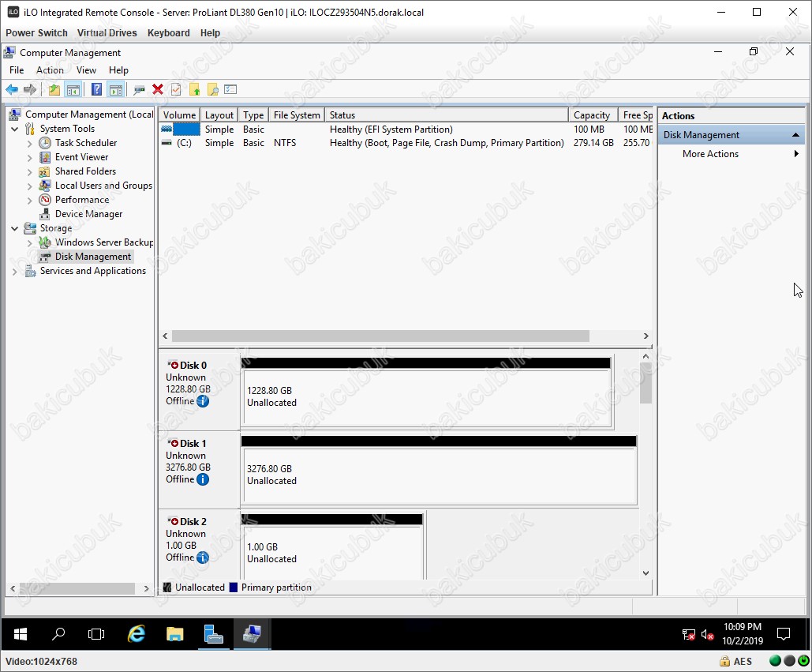The image size is (812, 672).
Task: Expand the Local Users and Groups node
Action: (29, 186)
